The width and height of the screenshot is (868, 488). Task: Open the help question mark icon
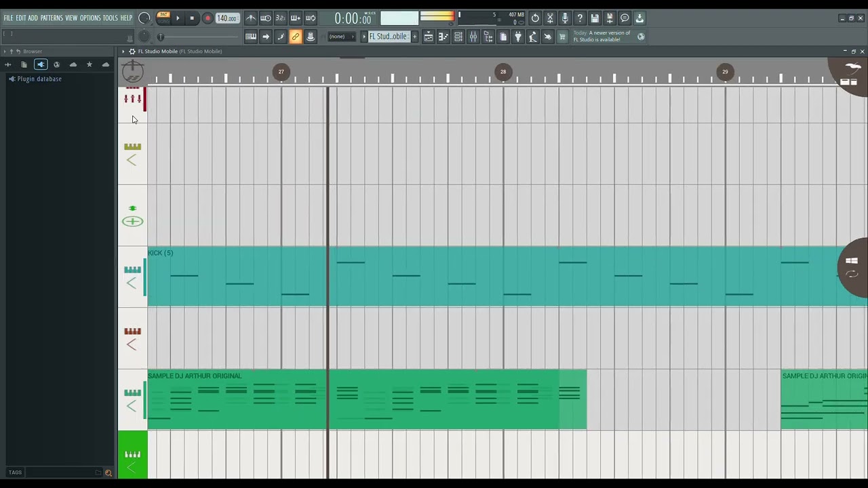(x=580, y=18)
